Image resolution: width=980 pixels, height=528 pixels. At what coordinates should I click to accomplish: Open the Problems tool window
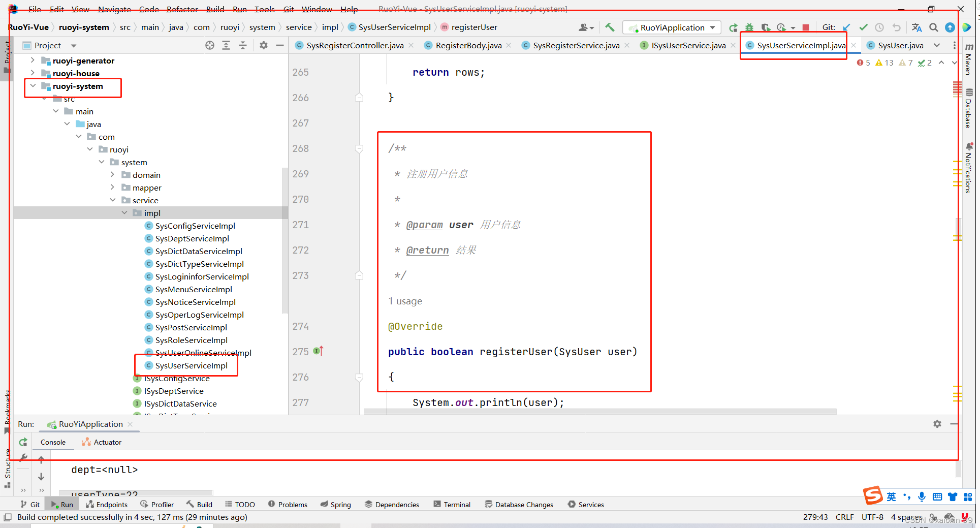pyautogui.click(x=288, y=504)
